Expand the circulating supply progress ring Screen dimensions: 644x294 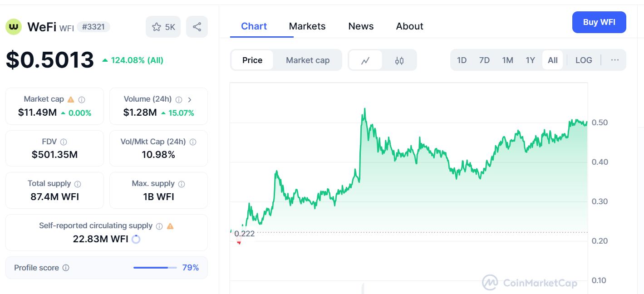point(136,239)
